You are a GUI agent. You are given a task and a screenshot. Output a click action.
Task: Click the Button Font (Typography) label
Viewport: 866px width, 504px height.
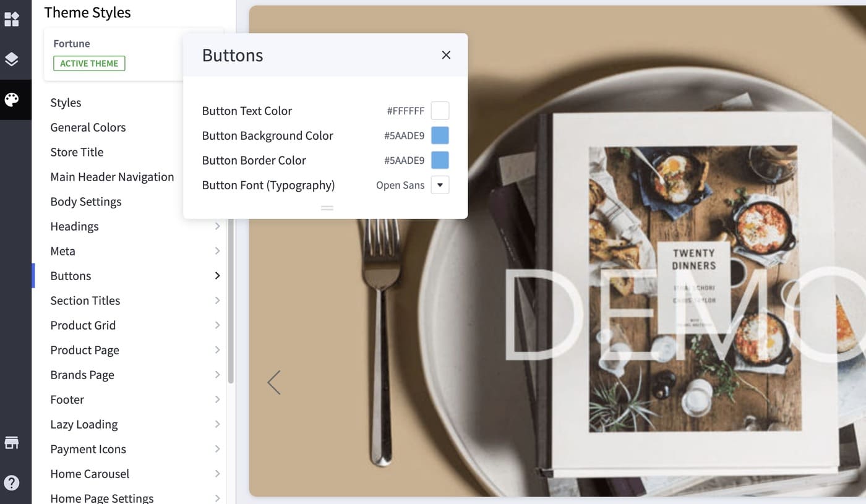pyautogui.click(x=268, y=185)
